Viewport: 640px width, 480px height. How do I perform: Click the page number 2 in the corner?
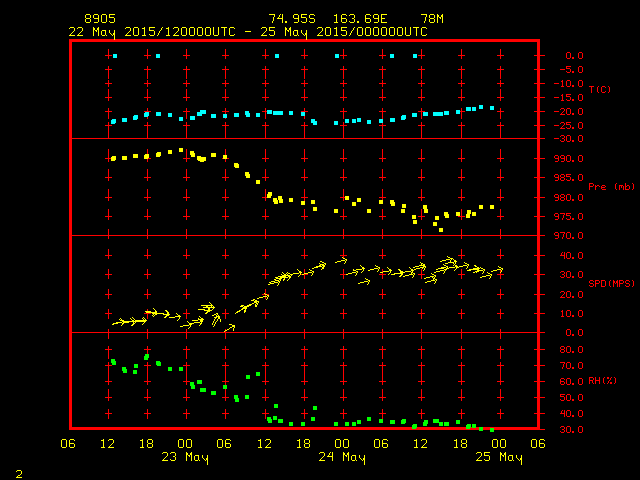[19, 474]
